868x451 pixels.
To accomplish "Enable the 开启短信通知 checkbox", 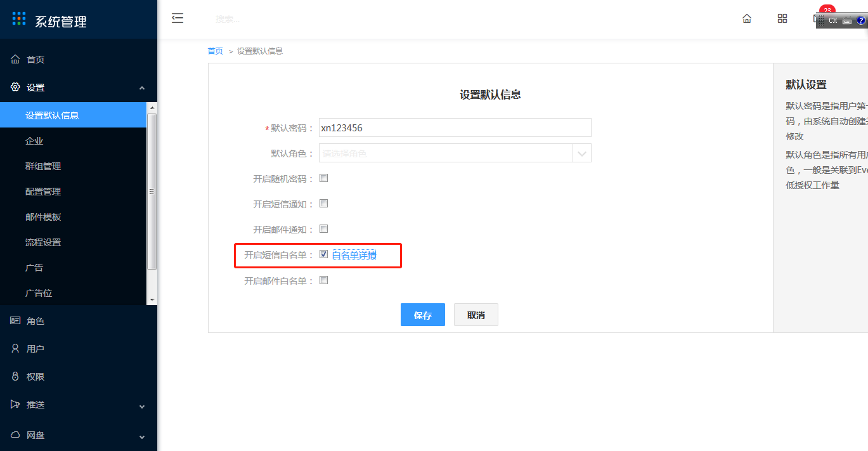I will point(324,204).
